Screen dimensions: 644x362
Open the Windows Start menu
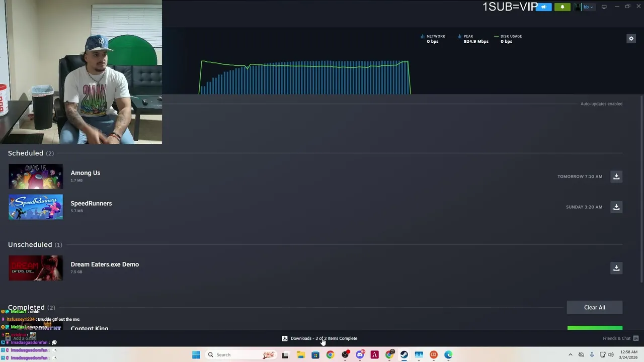[x=196, y=355]
